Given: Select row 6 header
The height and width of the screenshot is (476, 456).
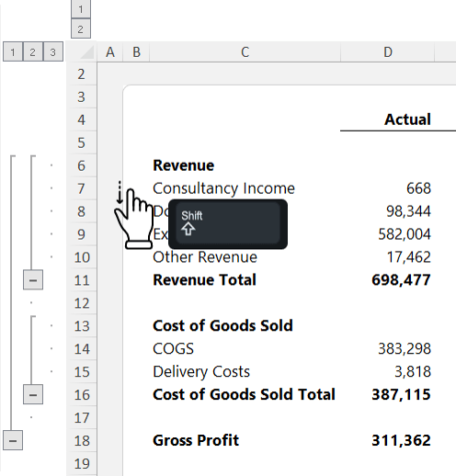Looking at the screenshot, I should [x=82, y=165].
